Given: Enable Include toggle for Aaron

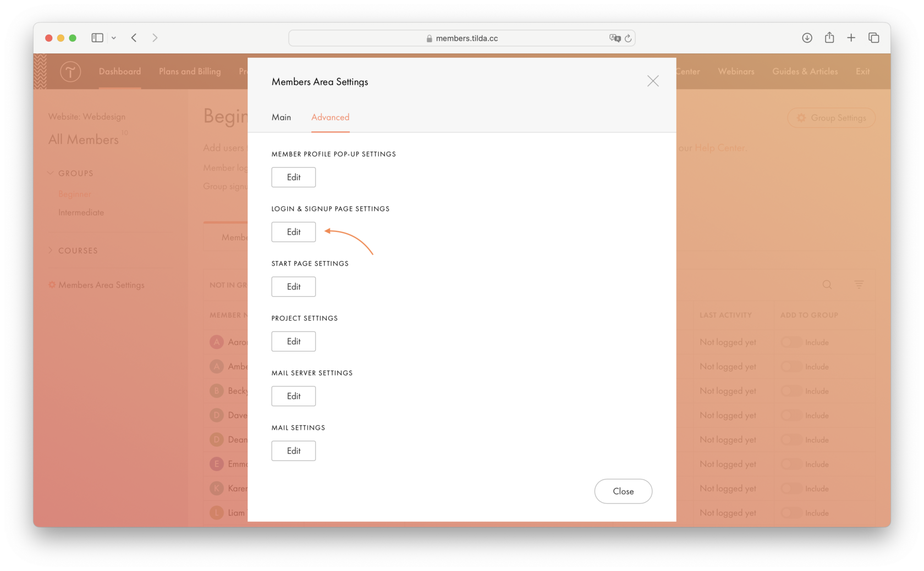Looking at the screenshot, I should (791, 342).
